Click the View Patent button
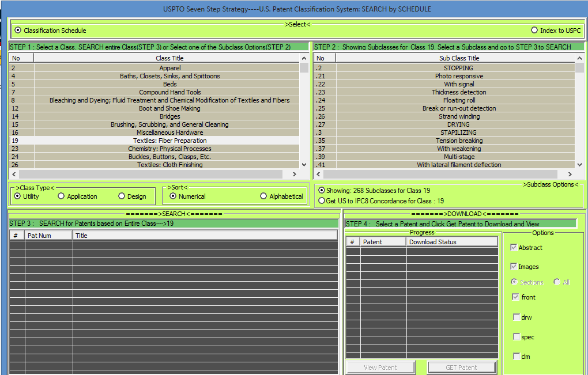Image resolution: width=588 pixels, height=375 pixels. (380, 368)
